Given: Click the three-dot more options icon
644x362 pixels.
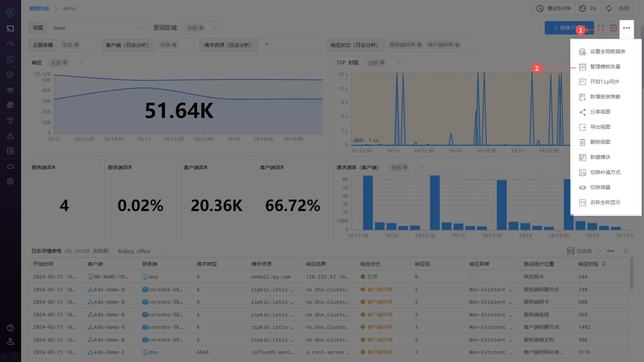Looking at the screenshot, I should click(x=626, y=28).
